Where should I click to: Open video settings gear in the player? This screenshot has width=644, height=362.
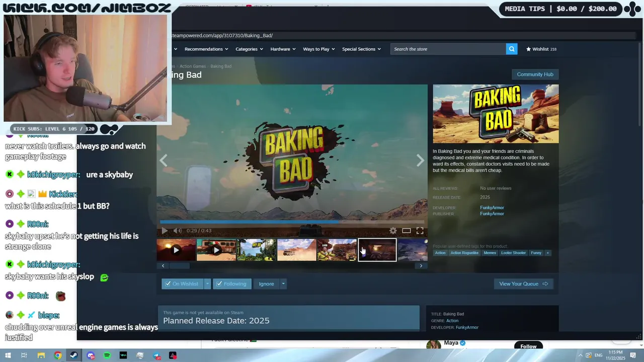pyautogui.click(x=393, y=231)
